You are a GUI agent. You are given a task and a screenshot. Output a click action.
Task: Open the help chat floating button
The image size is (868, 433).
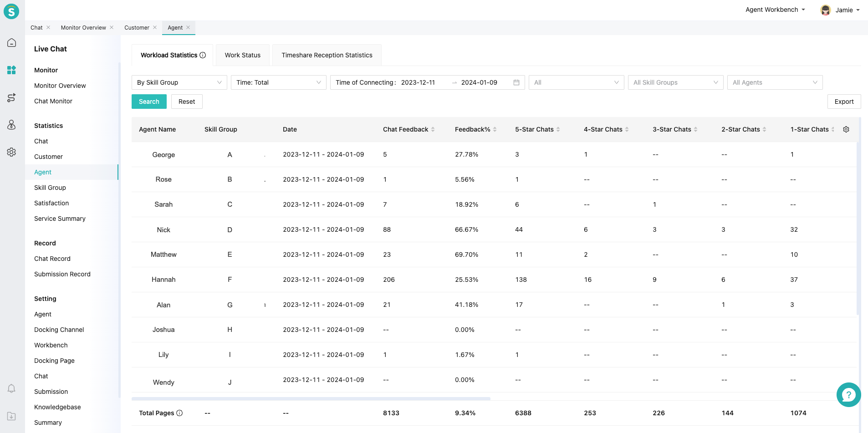point(848,395)
